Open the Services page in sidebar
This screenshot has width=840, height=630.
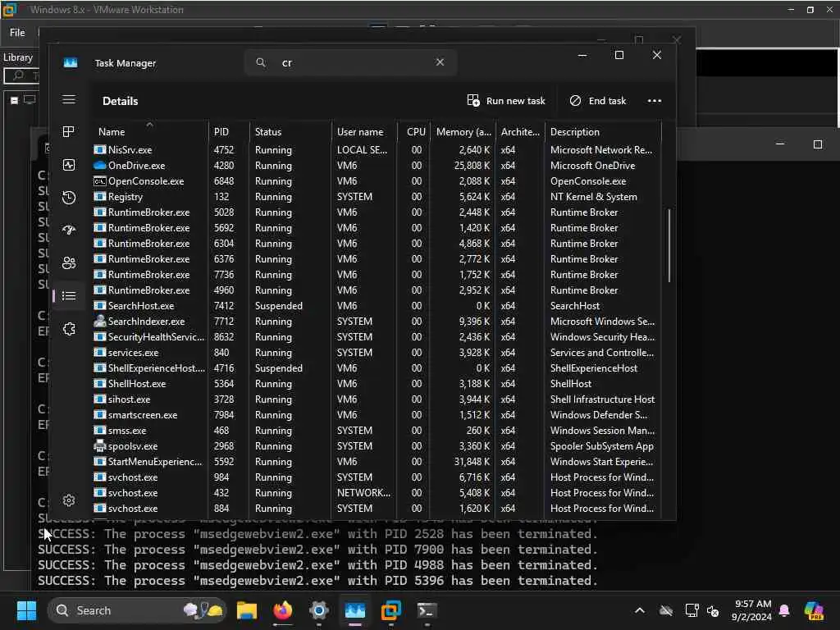pos(69,329)
